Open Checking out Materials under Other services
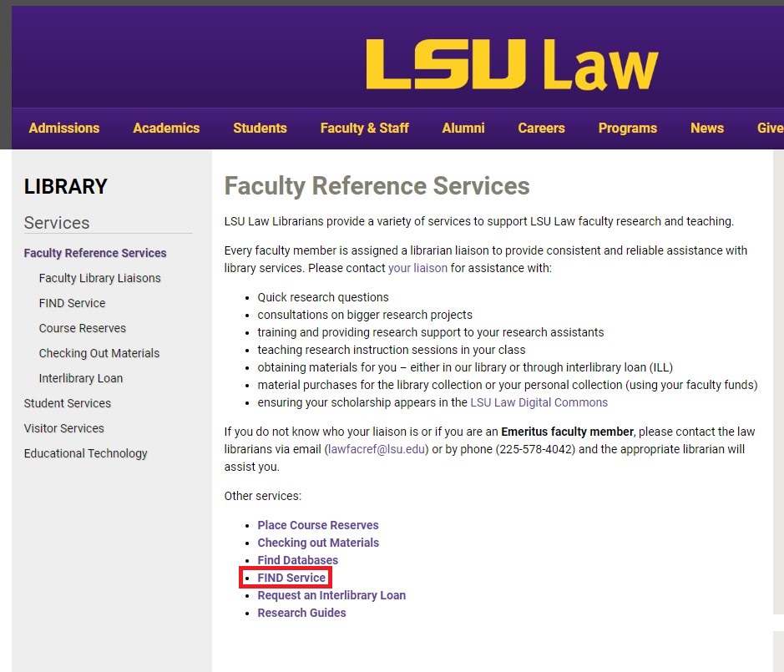The width and height of the screenshot is (784, 672). pos(318,543)
